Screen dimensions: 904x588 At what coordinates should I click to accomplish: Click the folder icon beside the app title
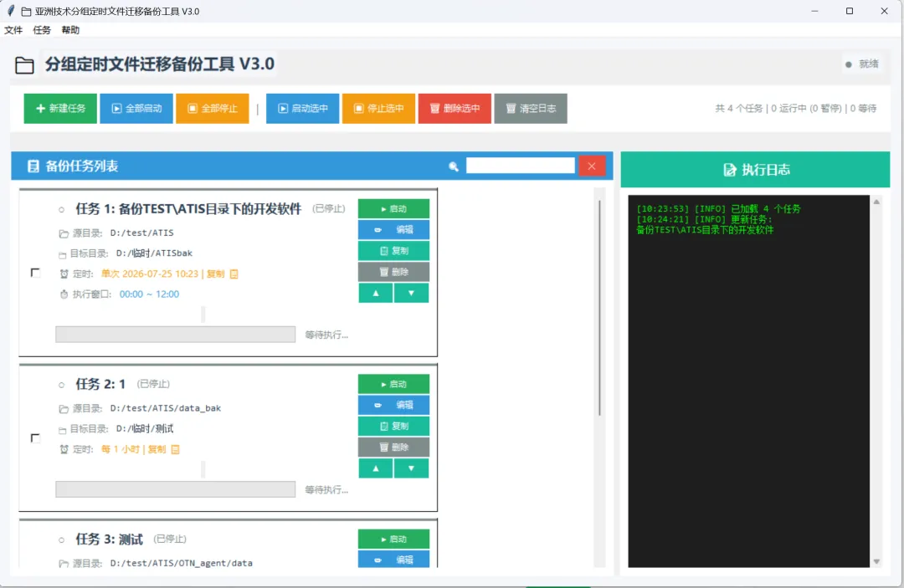point(24,65)
